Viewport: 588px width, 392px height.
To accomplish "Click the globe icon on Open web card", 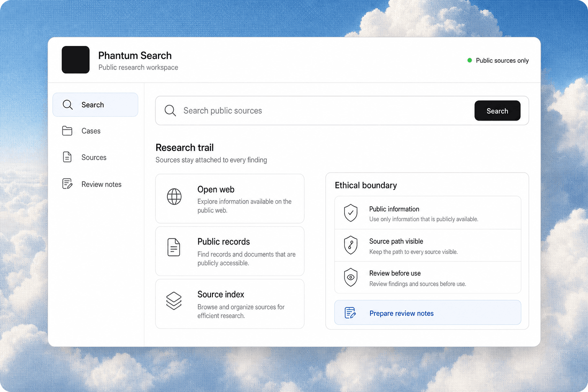I will [x=174, y=196].
